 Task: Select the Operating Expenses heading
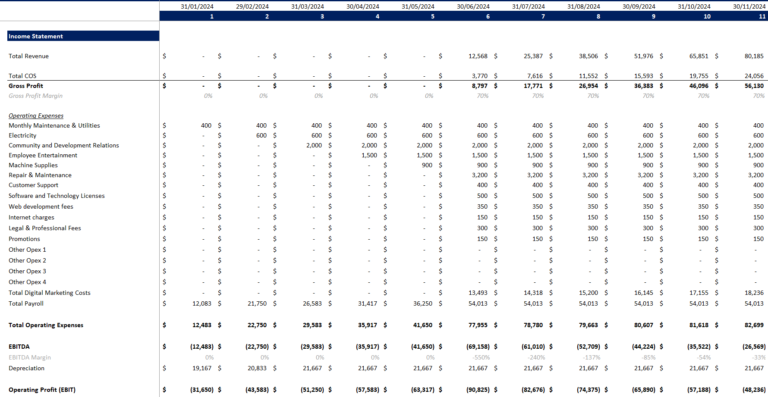point(36,116)
